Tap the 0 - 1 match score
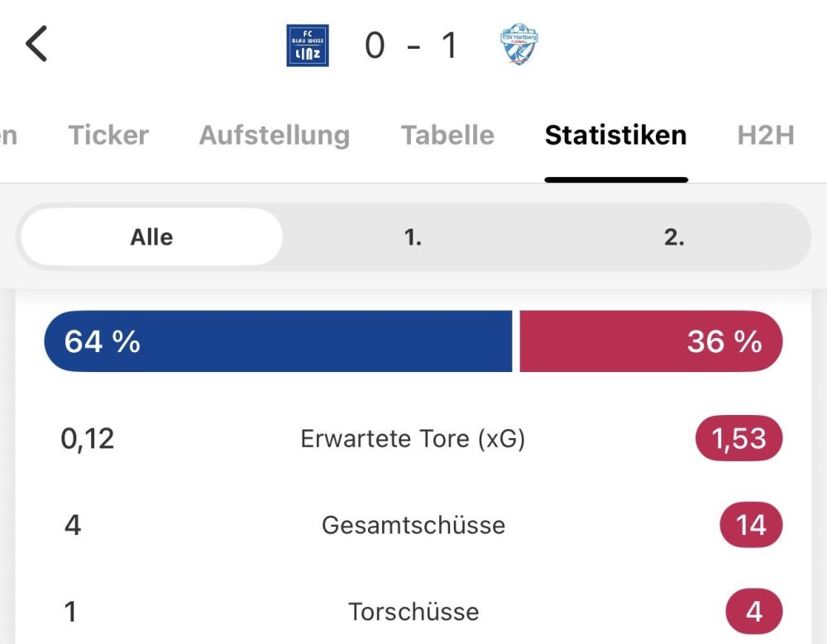This screenshot has height=644, width=827. tap(411, 45)
